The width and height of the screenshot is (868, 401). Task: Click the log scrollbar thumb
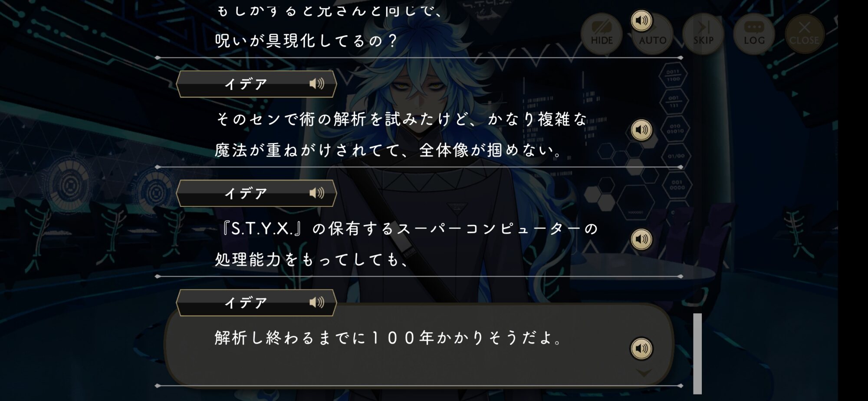tap(697, 353)
